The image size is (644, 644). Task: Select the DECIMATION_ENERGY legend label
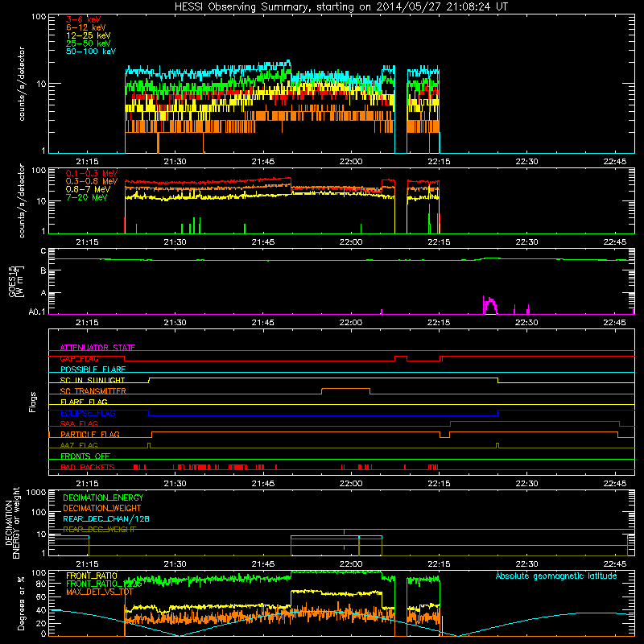pyautogui.click(x=103, y=497)
